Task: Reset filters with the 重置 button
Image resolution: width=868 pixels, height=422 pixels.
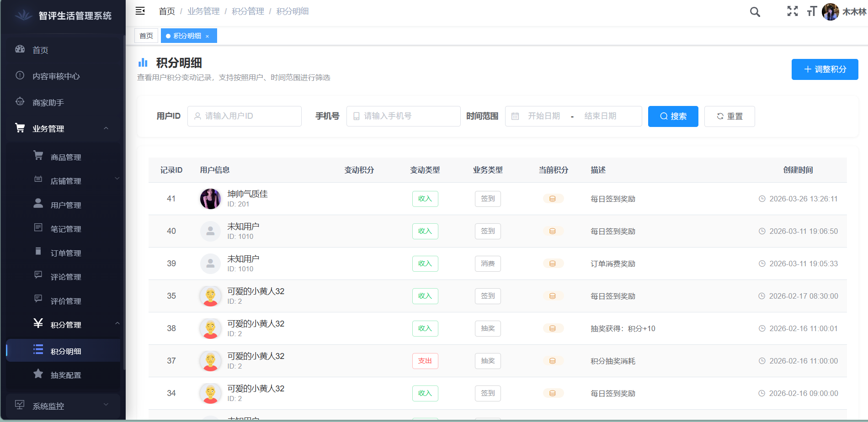Action: (x=730, y=116)
